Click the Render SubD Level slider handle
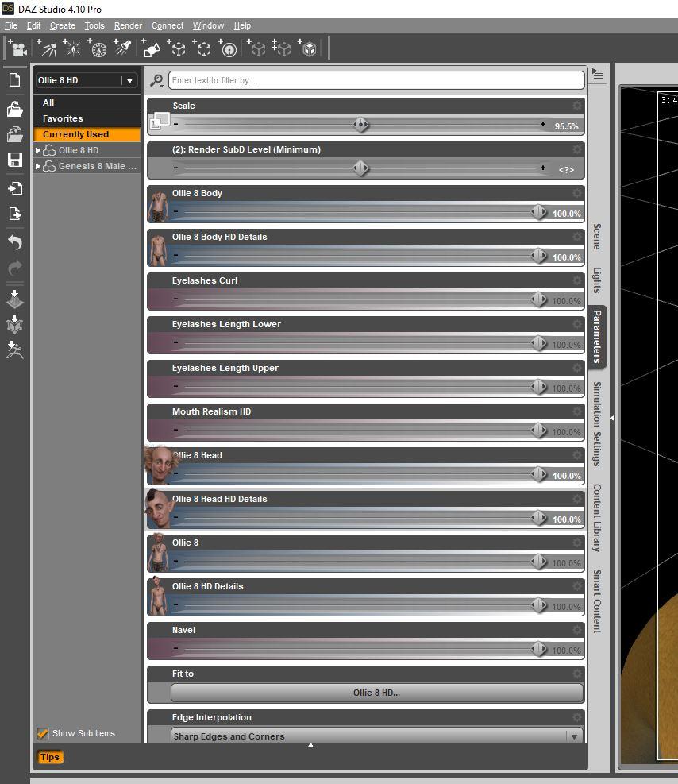This screenshot has width=678, height=784. pos(360,168)
